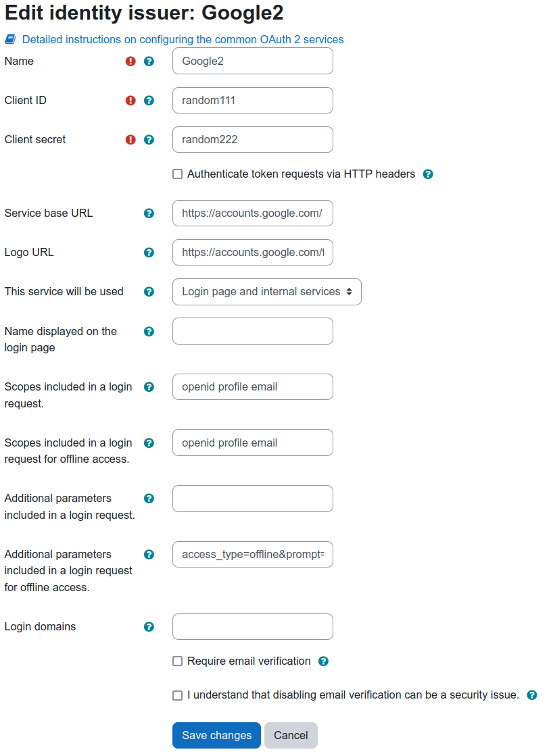Open the 'This service will be used' dropdown
Viewport: 551px width, 756px height.
coord(267,292)
